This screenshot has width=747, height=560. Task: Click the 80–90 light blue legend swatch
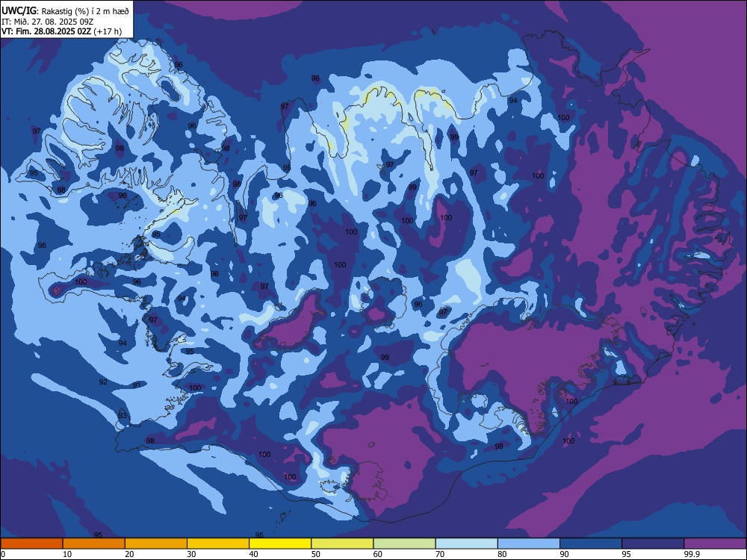pos(529,544)
